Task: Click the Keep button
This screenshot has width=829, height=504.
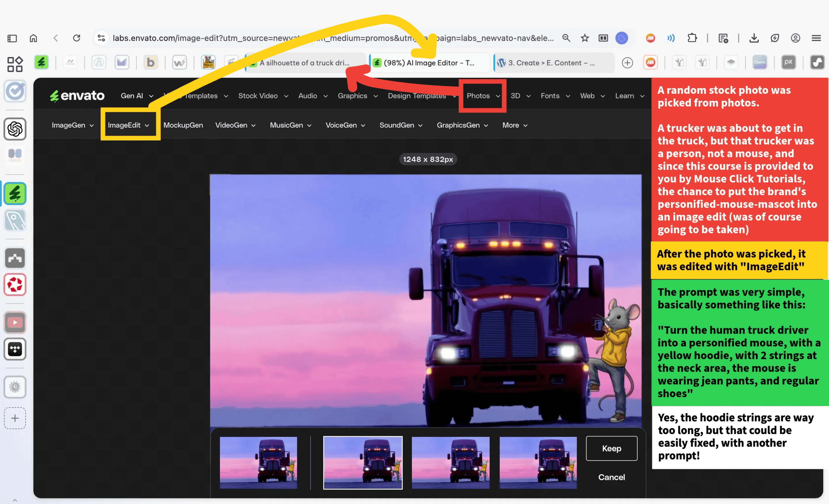Action: pyautogui.click(x=611, y=449)
